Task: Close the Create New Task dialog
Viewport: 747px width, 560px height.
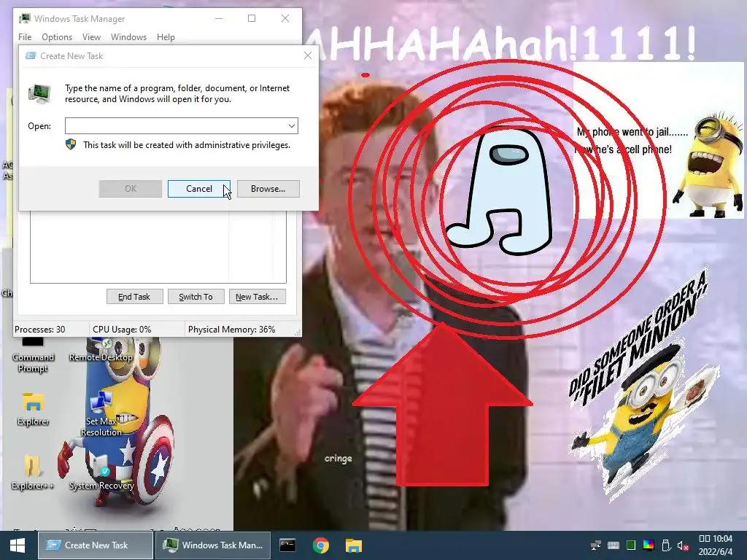Action: tap(308, 55)
